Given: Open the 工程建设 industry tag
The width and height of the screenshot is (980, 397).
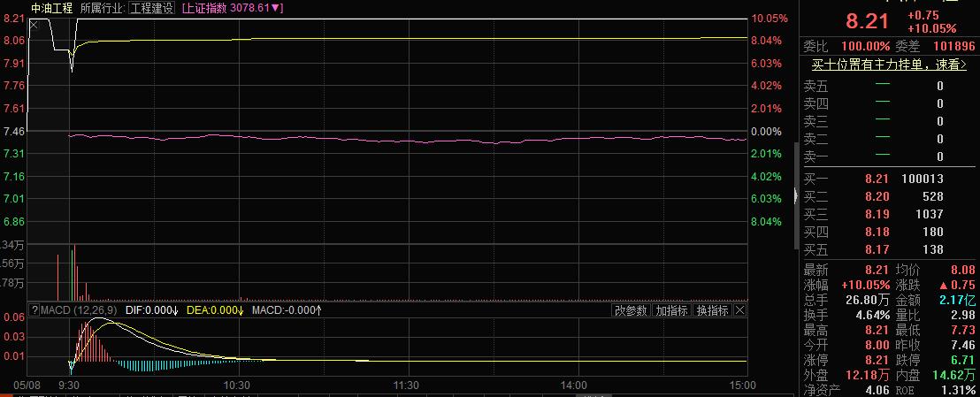Looking at the screenshot, I should click(151, 8).
